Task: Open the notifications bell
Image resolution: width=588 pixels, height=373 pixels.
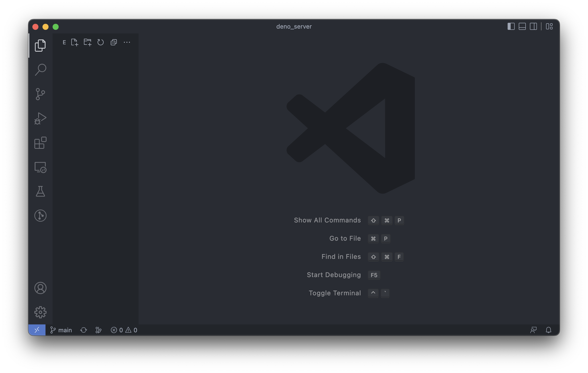Action: pyautogui.click(x=548, y=330)
